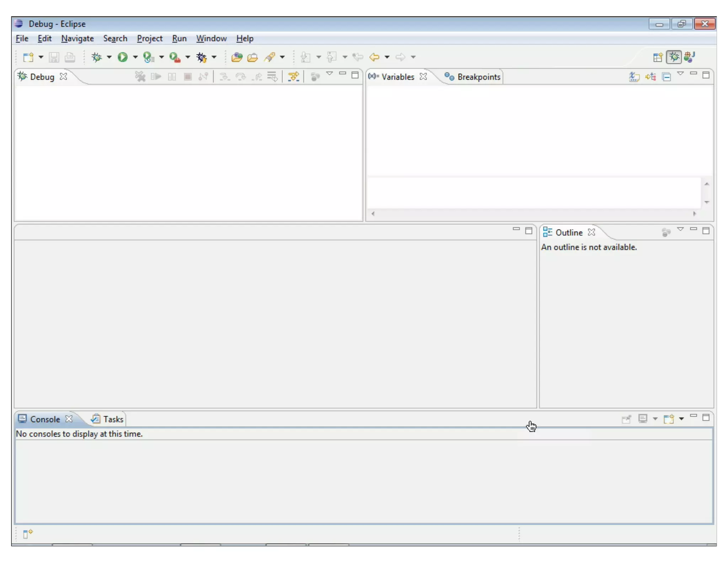This screenshot has height=562, width=728.
Task: Click the green Run button in toolbar
Action: [x=123, y=57]
